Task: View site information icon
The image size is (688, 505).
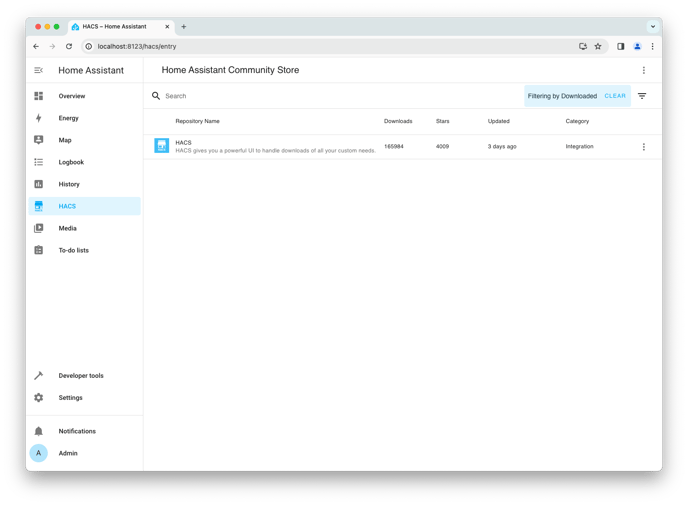Action: click(89, 46)
